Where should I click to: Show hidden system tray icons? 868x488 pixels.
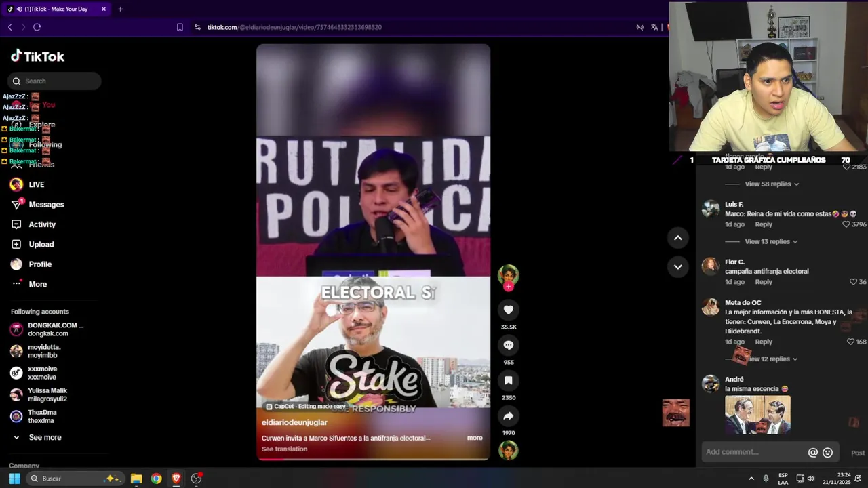click(751, 479)
